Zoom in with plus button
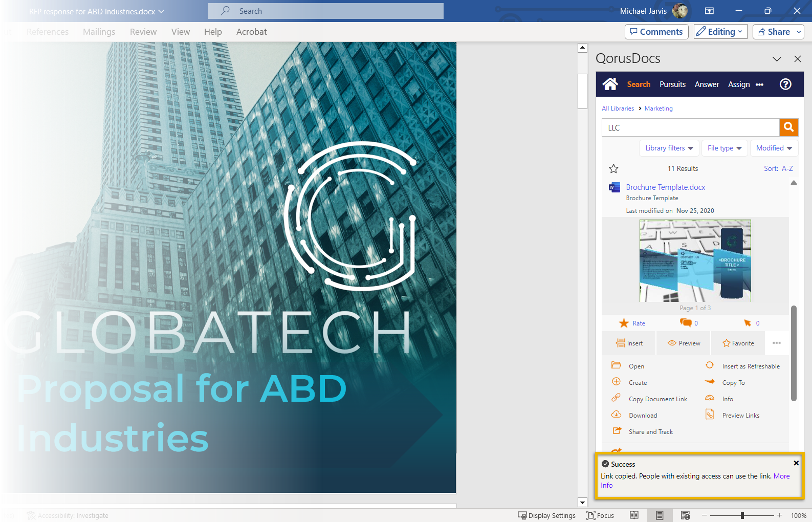The height and width of the screenshot is (522, 812). [779, 515]
